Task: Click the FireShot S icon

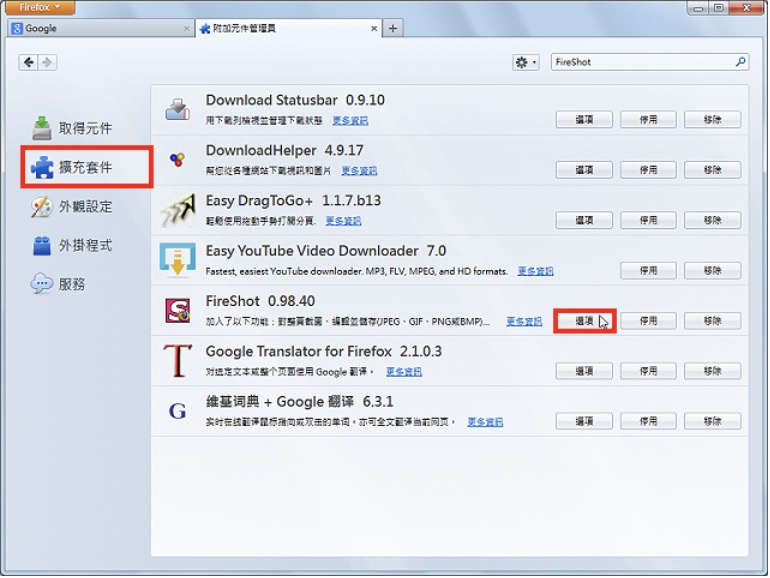Action: [x=177, y=311]
